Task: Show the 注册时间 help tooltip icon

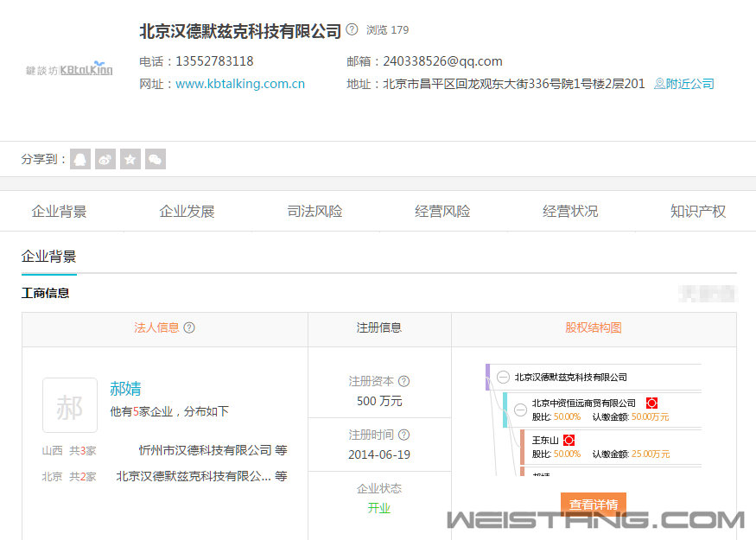Action: tap(404, 435)
